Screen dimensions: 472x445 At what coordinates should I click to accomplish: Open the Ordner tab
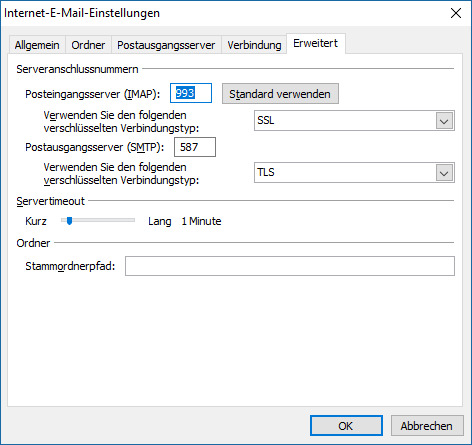tap(88, 45)
